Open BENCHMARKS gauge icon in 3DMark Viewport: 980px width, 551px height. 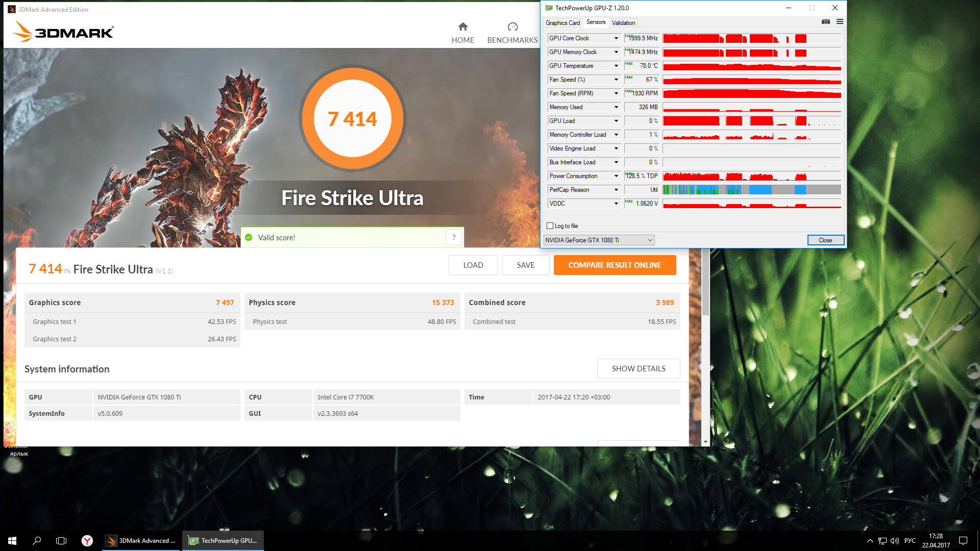pyautogui.click(x=512, y=27)
